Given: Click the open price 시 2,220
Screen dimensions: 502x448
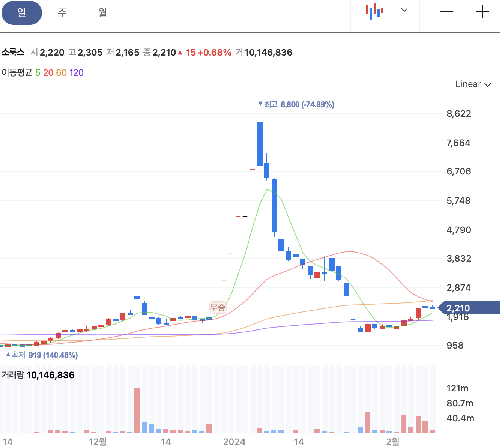Looking at the screenshot, I should 48,53.
